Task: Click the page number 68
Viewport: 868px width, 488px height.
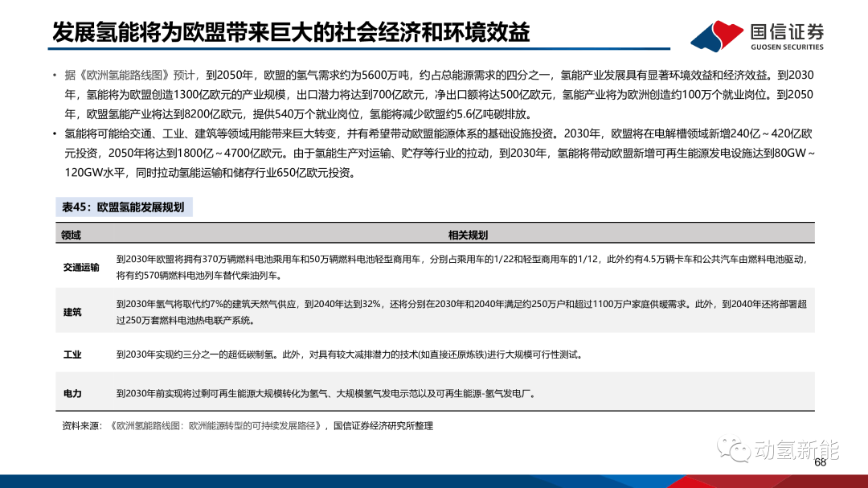Action: (x=820, y=462)
